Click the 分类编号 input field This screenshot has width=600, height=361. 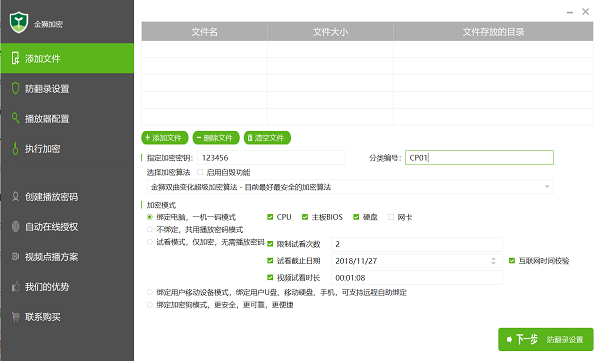pos(479,158)
